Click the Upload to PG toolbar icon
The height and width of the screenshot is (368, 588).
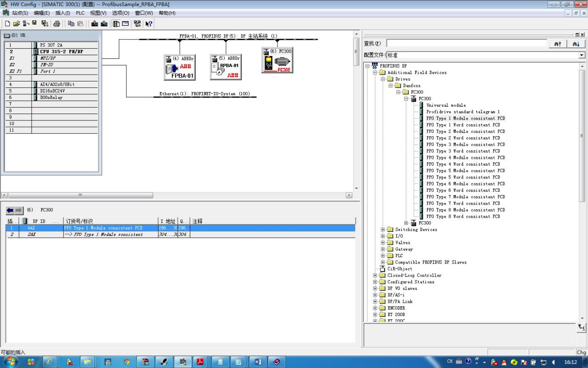(x=104, y=23)
